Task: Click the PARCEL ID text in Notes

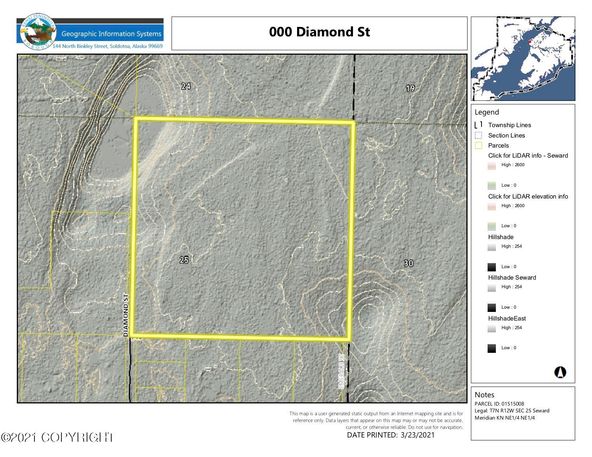Action: [499, 404]
